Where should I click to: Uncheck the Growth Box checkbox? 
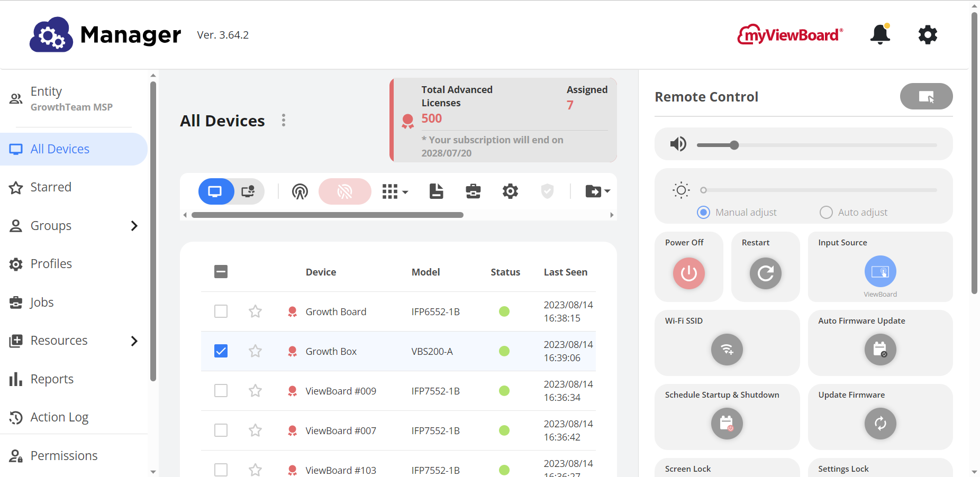pos(221,351)
